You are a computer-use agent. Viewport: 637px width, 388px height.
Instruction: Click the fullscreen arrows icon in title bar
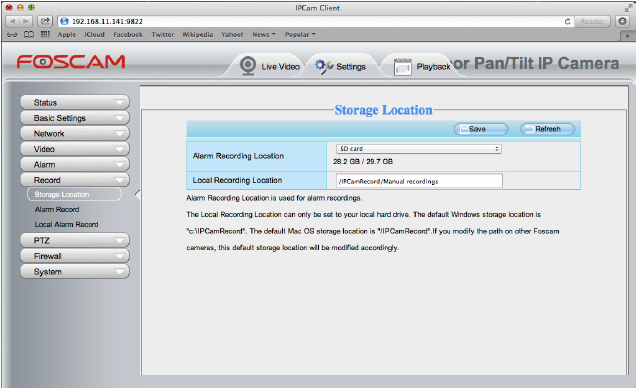click(628, 8)
